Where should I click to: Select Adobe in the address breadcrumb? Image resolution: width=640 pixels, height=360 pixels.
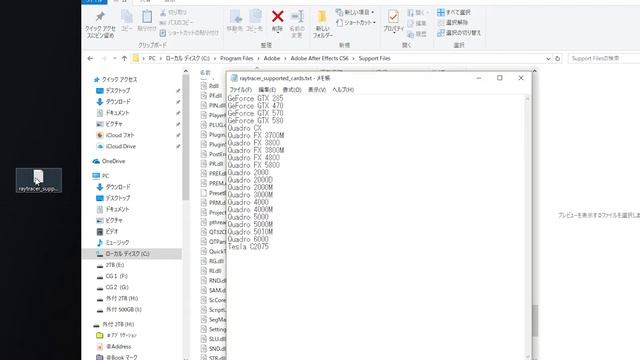pos(272,58)
